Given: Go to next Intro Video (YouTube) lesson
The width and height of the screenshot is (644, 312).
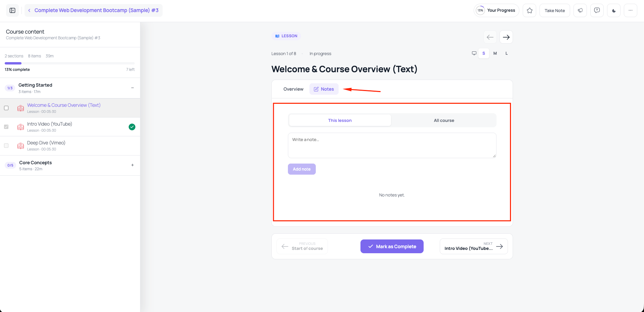Looking at the screenshot, I should tap(474, 247).
